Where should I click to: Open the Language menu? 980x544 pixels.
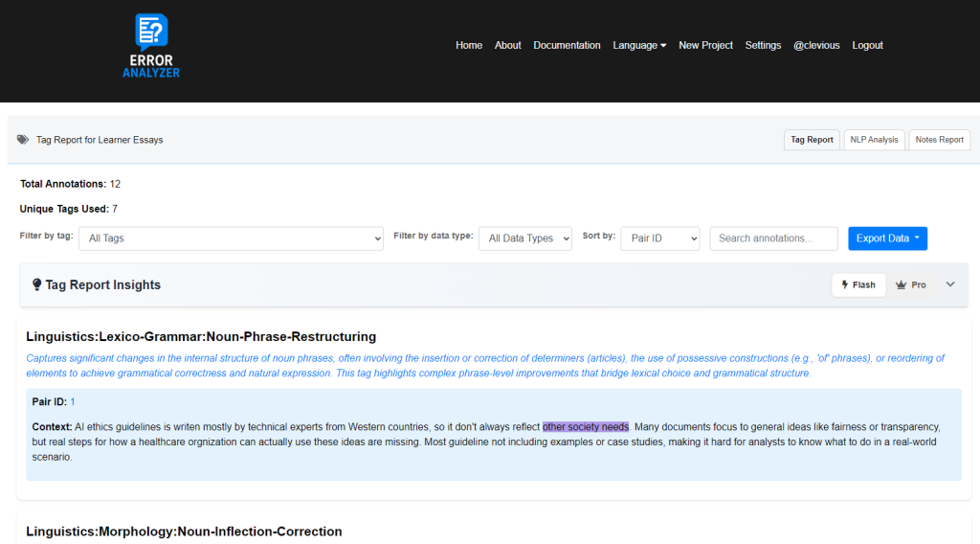(x=639, y=45)
